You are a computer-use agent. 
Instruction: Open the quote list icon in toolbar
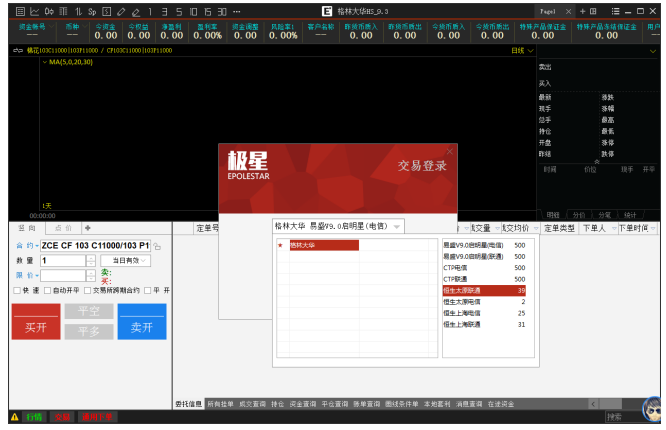(x=20, y=11)
